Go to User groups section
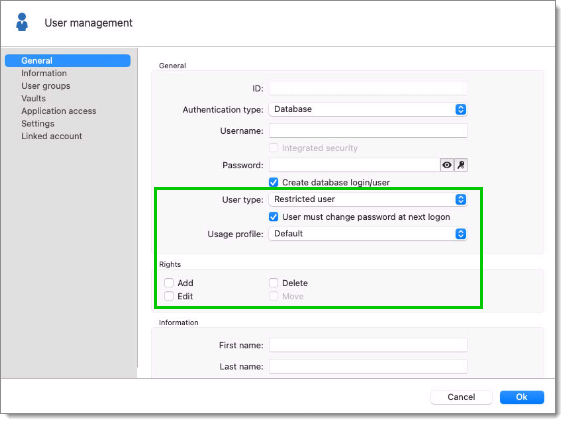 point(45,86)
